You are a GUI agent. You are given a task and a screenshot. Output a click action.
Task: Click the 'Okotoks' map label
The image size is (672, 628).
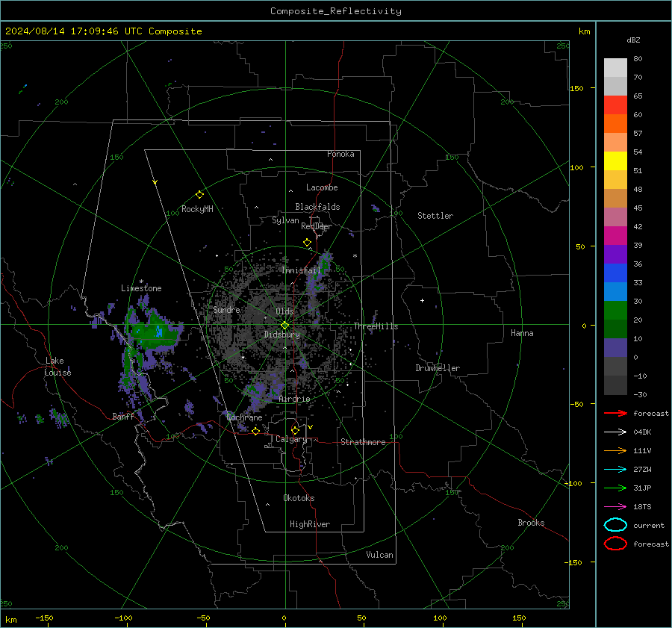click(x=299, y=497)
